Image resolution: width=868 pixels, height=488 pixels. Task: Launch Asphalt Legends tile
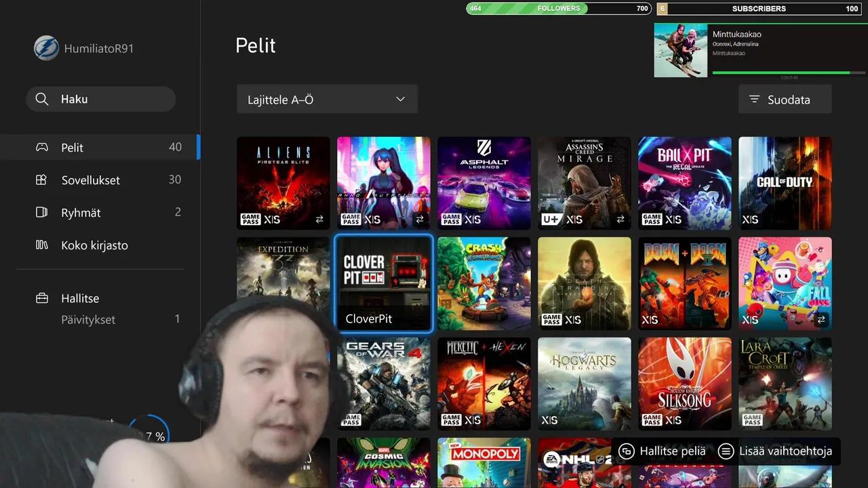pos(484,183)
